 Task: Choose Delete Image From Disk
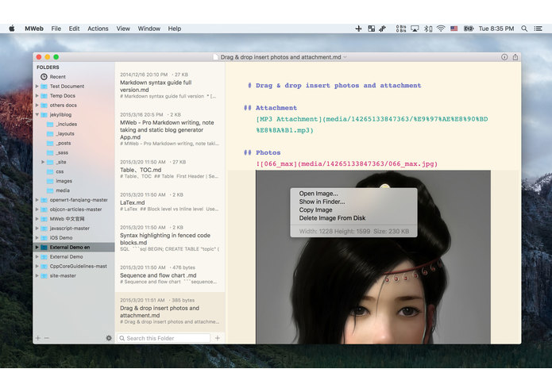(x=353, y=218)
